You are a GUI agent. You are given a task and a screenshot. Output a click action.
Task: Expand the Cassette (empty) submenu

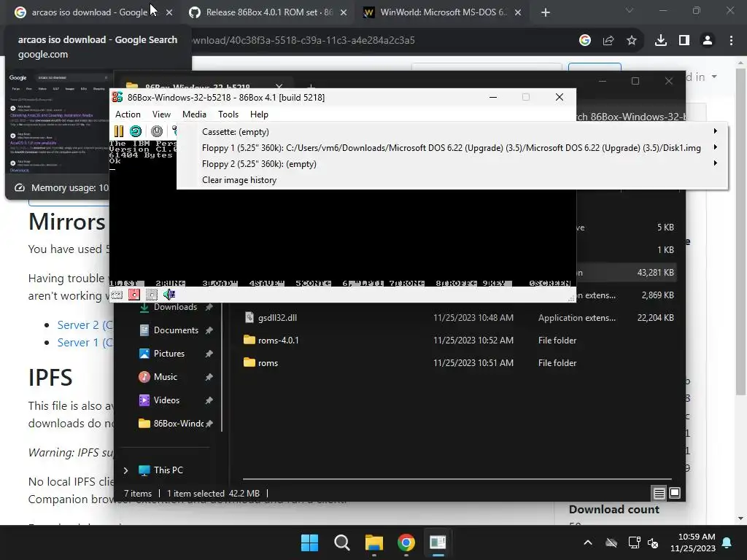[452, 131]
